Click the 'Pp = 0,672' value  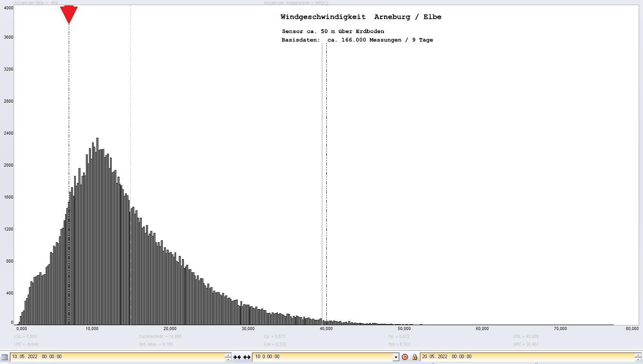pyautogui.click(x=399, y=336)
